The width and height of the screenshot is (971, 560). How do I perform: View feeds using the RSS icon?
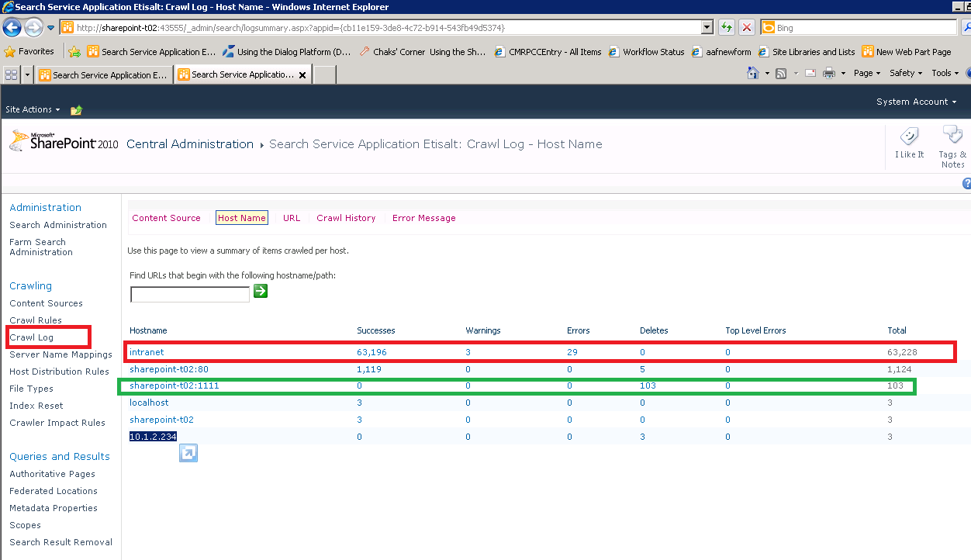[x=780, y=72]
